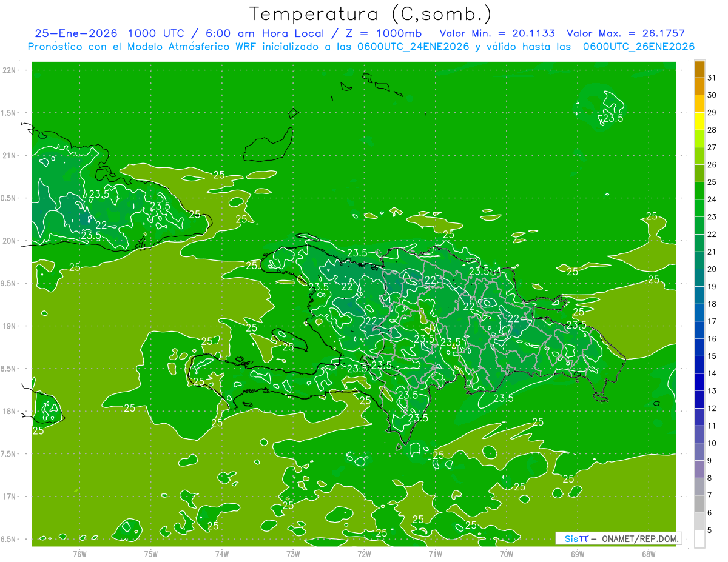Click the '24' legend scale label

pos(712,199)
